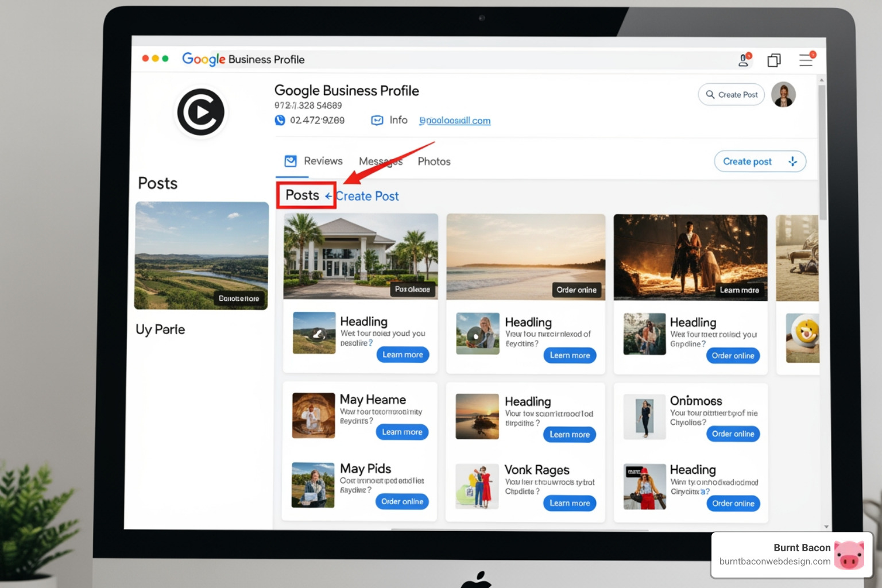Click the Create Post search pill button
The height and width of the screenshot is (588, 882).
pyautogui.click(x=732, y=95)
